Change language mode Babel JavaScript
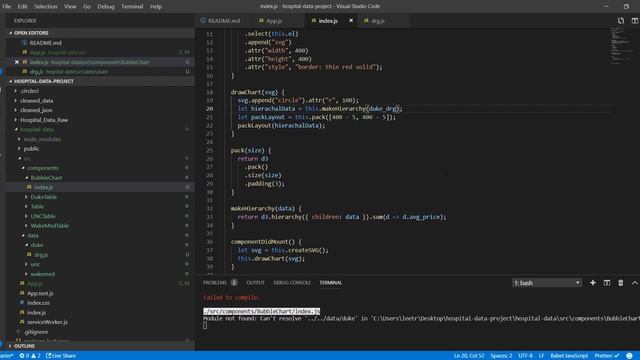Screen dimensions: 640x360 (569, 356)
